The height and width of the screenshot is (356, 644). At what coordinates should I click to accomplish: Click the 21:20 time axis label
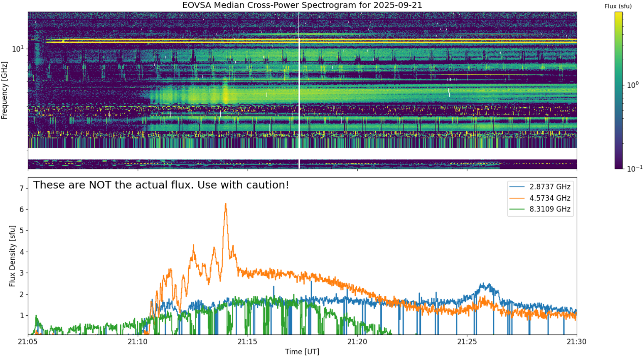click(357, 342)
